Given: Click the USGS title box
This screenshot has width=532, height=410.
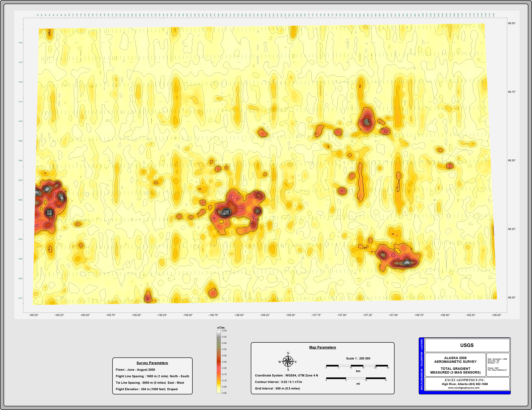Looking at the screenshot, I should [x=467, y=345].
